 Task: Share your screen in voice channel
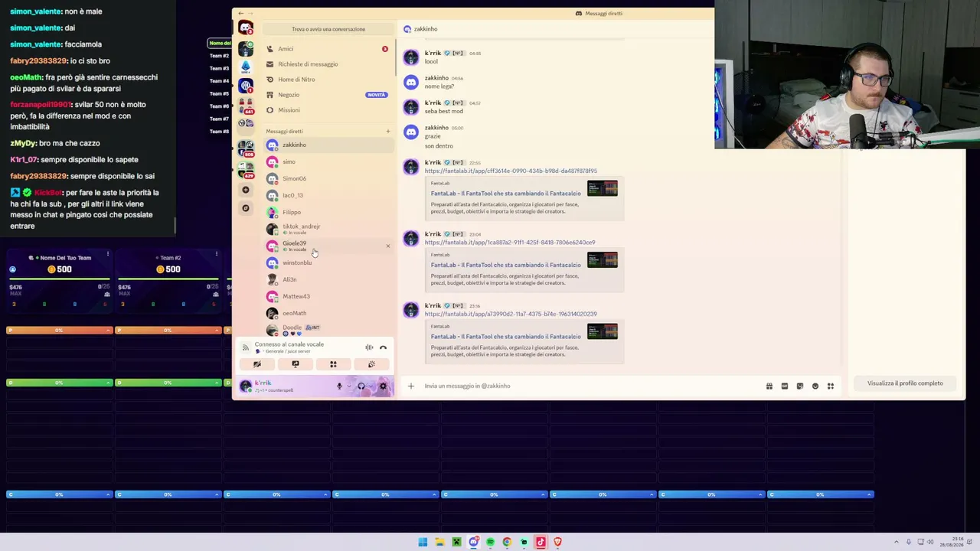(295, 364)
